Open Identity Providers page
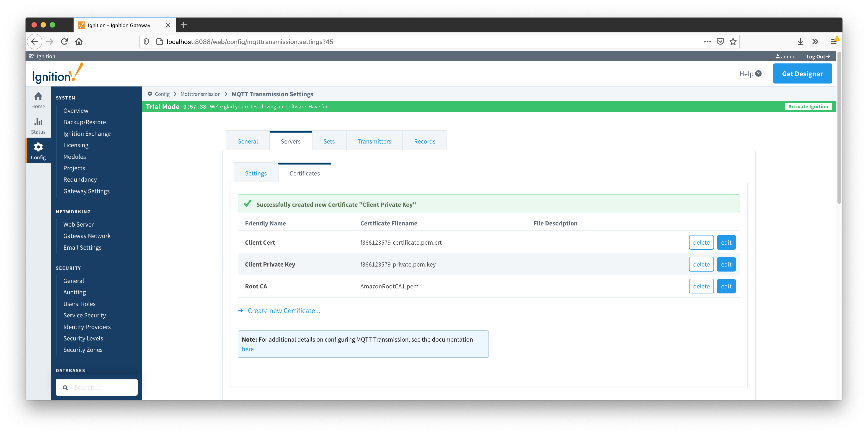 point(87,327)
